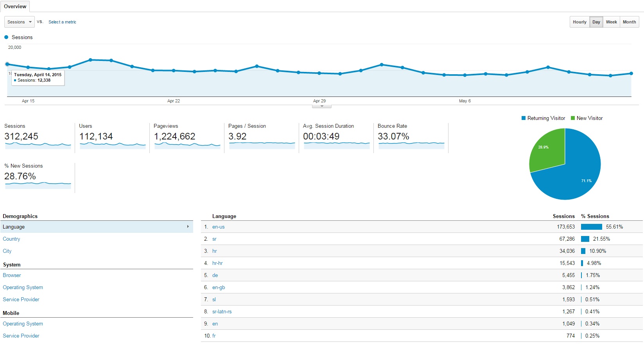Click the en-us language link

218,227
